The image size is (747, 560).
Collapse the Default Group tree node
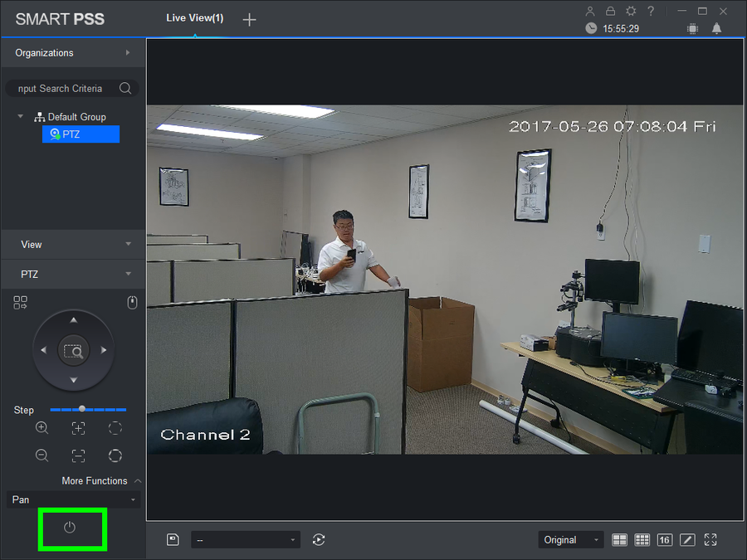[x=21, y=116]
